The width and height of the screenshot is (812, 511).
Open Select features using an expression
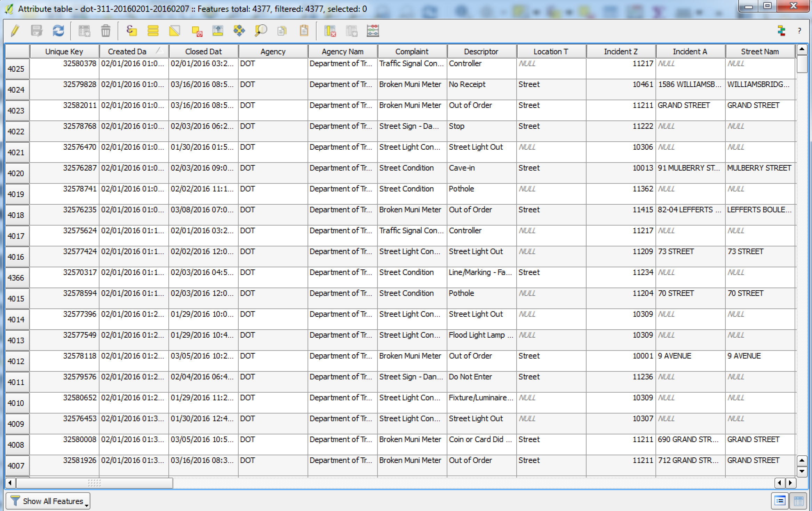coord(132,31)
